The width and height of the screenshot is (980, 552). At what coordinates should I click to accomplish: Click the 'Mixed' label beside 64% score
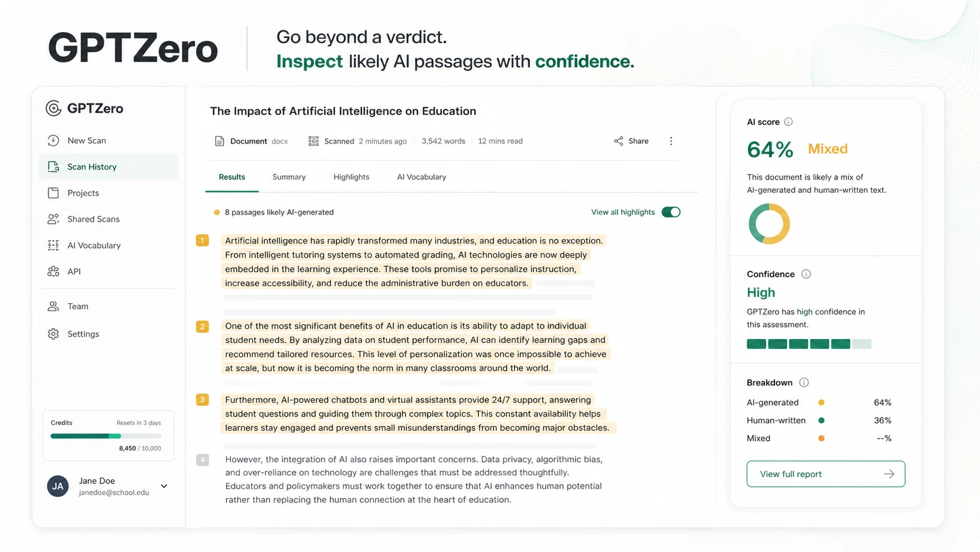tap(828, 148)
